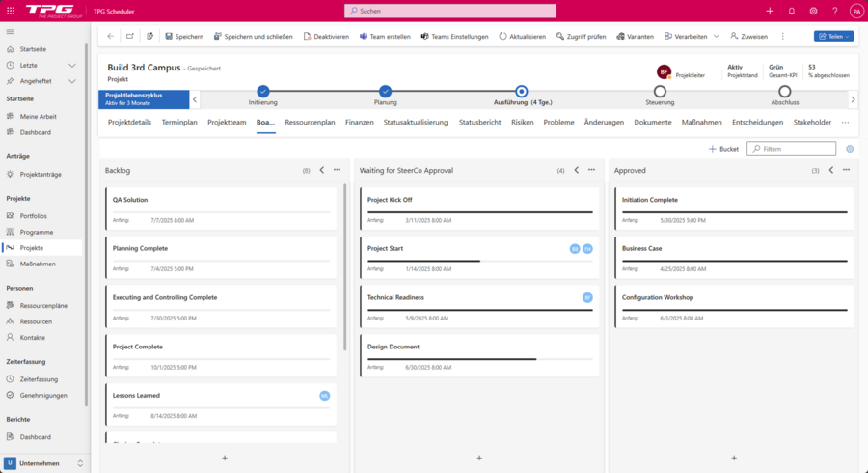Click the Steuerung stage circle
868x473 pixels.
coord(660,92)
